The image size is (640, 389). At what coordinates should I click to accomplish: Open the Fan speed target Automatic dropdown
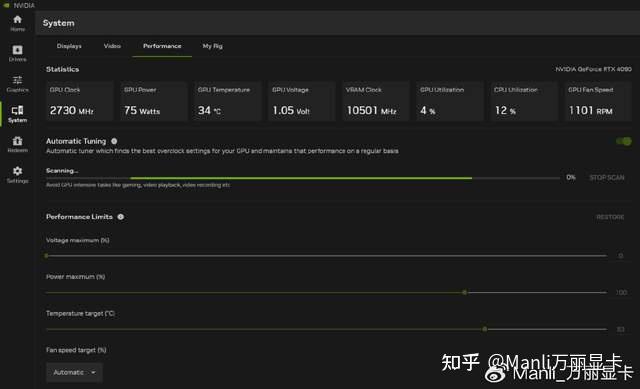click(74, 372)
